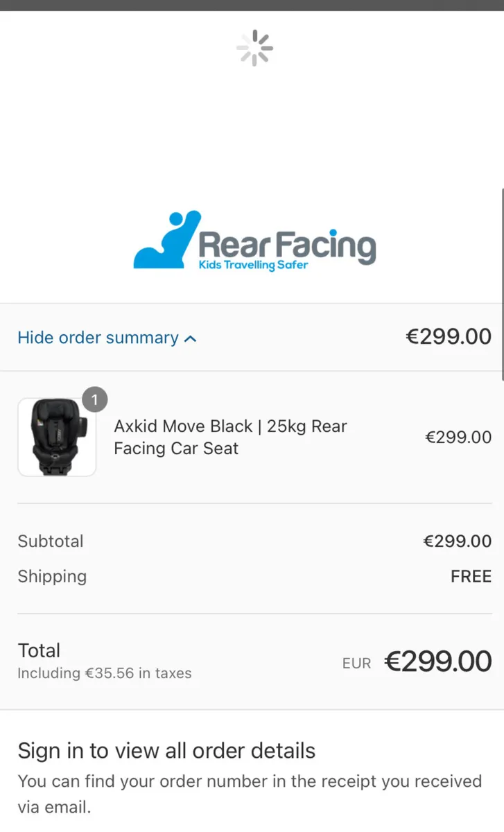Image resolution: width=504 pixels, height=832 pixels.
Task: Click the Subtotal row
Action: coord(51,541)
